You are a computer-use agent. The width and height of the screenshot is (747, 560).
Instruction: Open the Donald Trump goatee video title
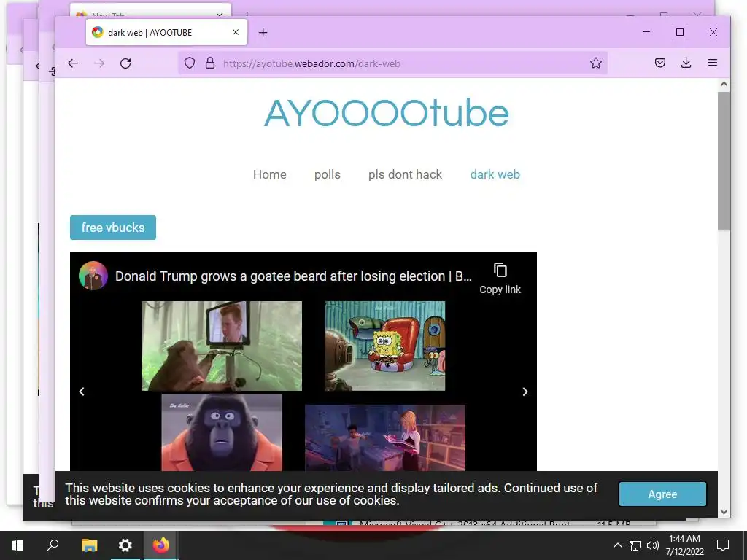click(293, 276)
